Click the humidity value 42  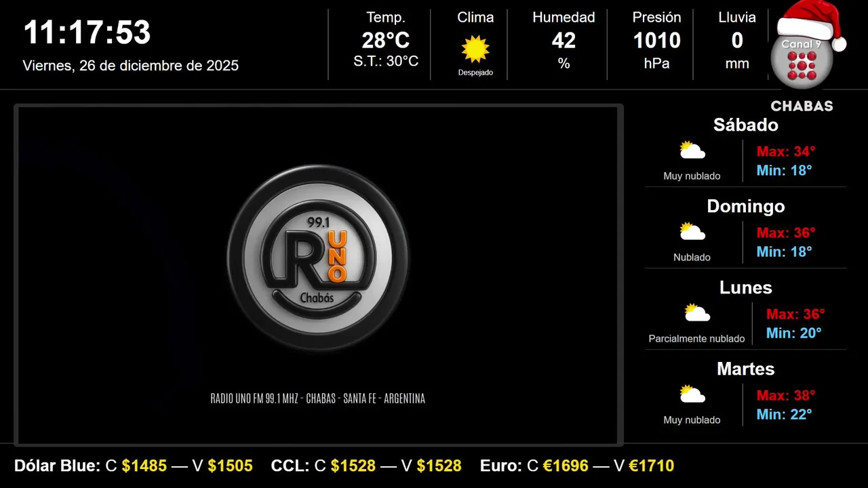click(x=564, y=41)
